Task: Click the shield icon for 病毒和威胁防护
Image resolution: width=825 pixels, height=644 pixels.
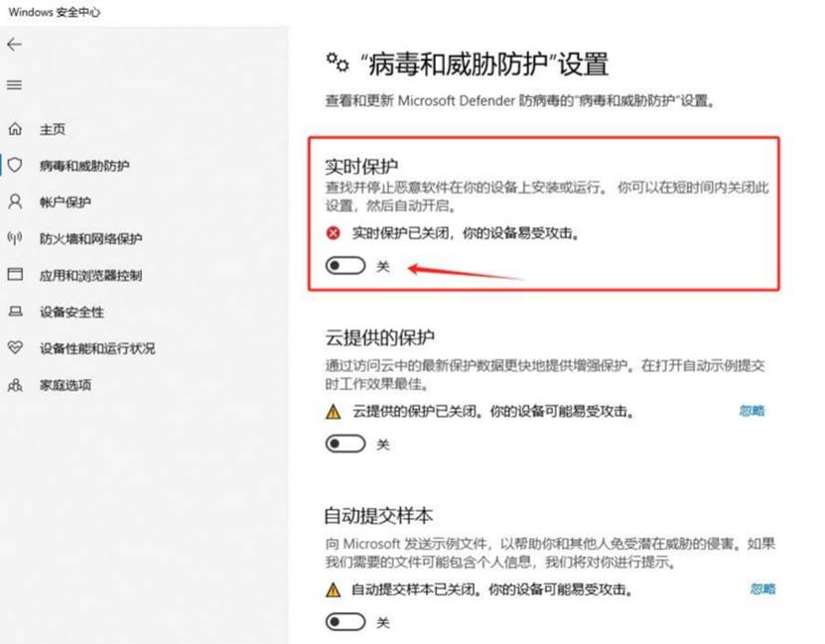Action: tap(15, 165)
